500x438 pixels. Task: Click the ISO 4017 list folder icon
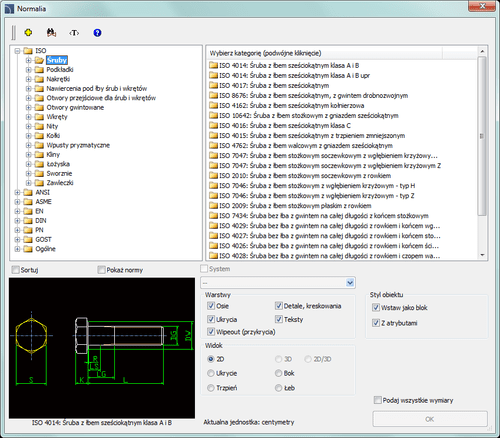pos(213,85)
